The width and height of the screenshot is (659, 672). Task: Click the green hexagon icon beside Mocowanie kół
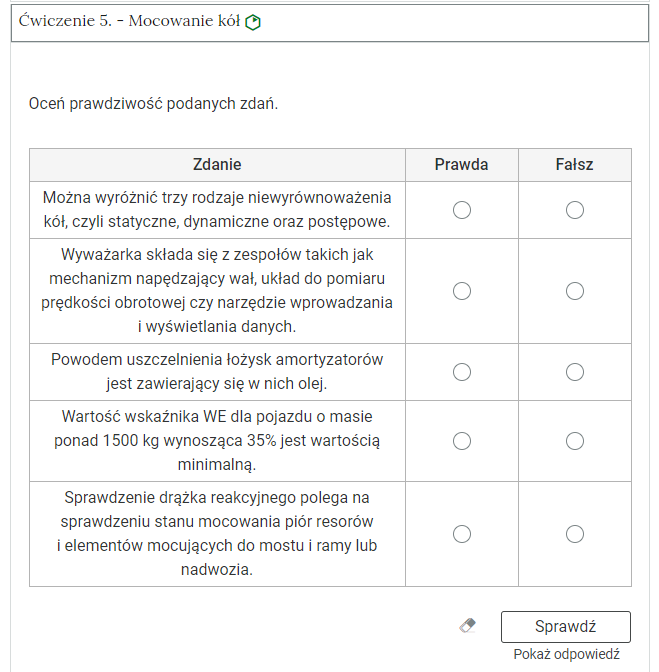[x=253, y=22]
